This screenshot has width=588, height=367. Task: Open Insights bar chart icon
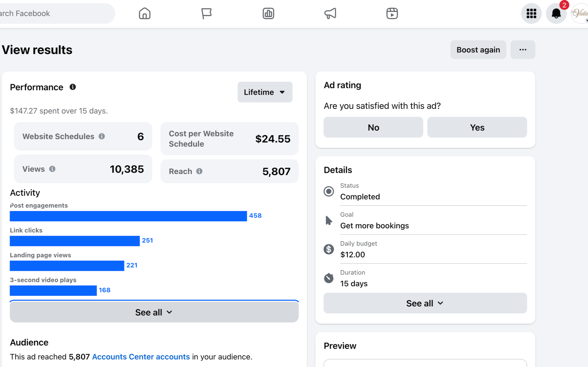click(x=268, y=13)
